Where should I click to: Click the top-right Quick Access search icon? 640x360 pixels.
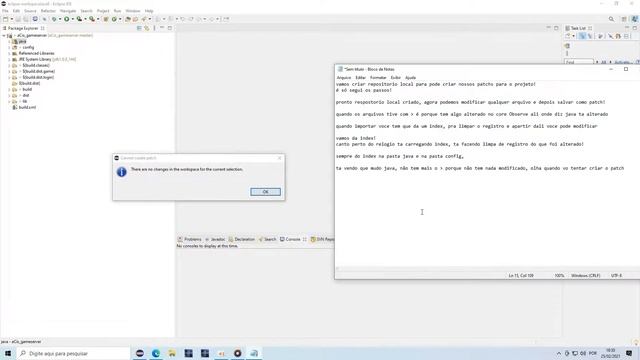pyautogui.click(x=611, y=19)
